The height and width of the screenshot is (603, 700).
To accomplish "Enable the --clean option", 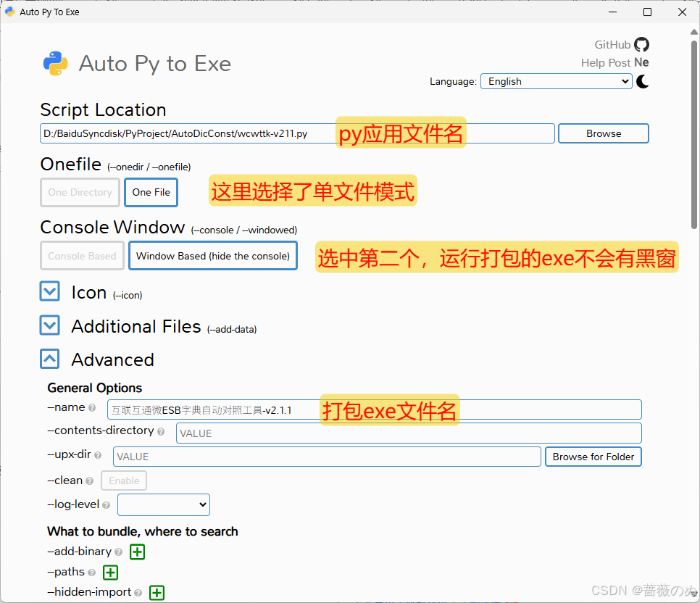I will click(x=123, y=481).
